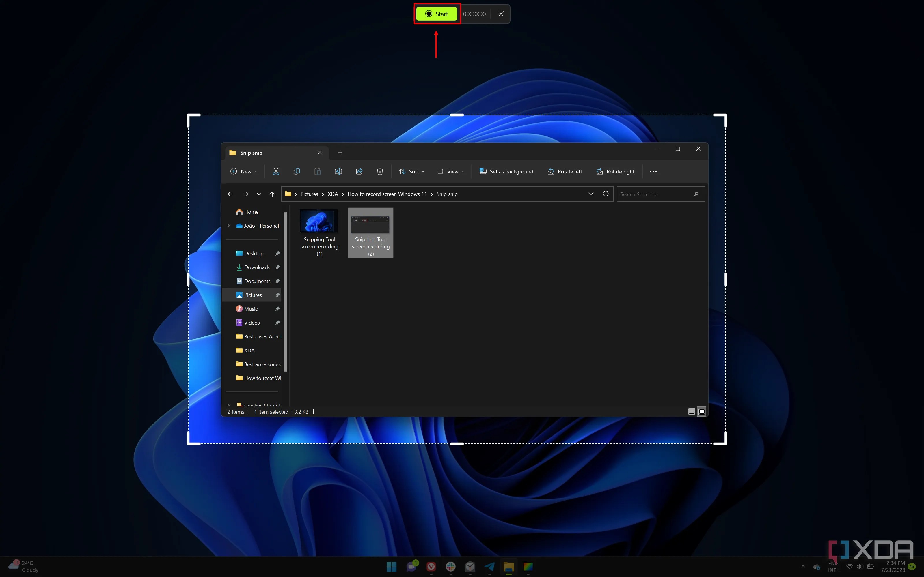Click the Delete icon in the toolbar
The height and width of the screenshot is (577, 924).
pyautogui.click(x=380, y=171)
